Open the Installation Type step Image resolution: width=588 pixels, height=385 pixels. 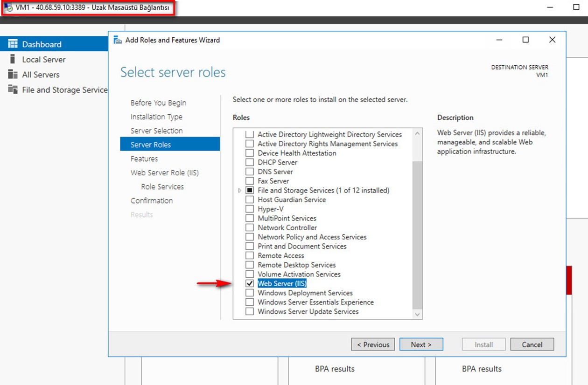156,117
